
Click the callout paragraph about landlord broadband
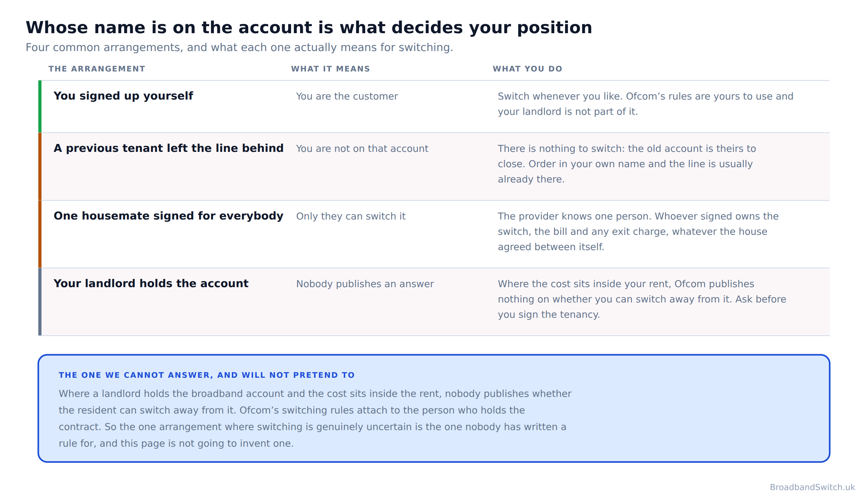click(315, 419)
